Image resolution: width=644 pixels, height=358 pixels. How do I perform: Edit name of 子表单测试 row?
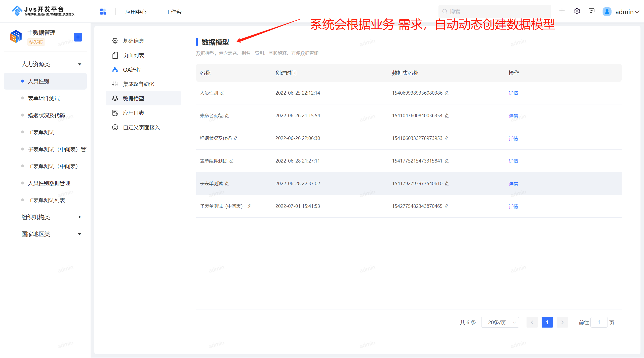(227, 184)
